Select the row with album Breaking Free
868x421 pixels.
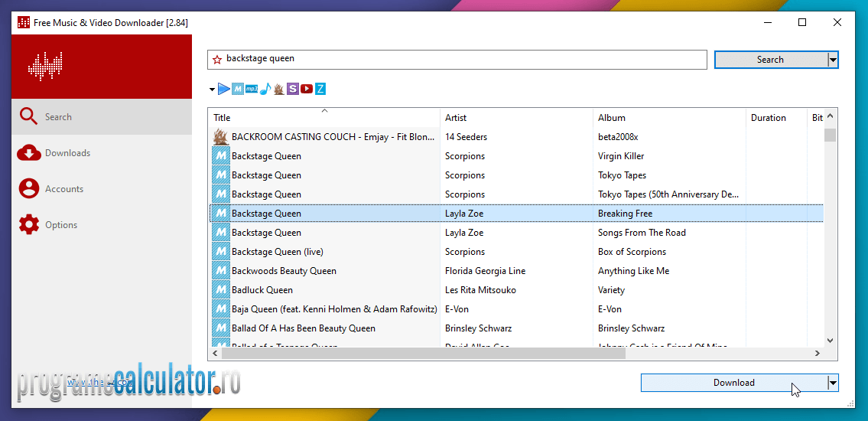[516, 214]
